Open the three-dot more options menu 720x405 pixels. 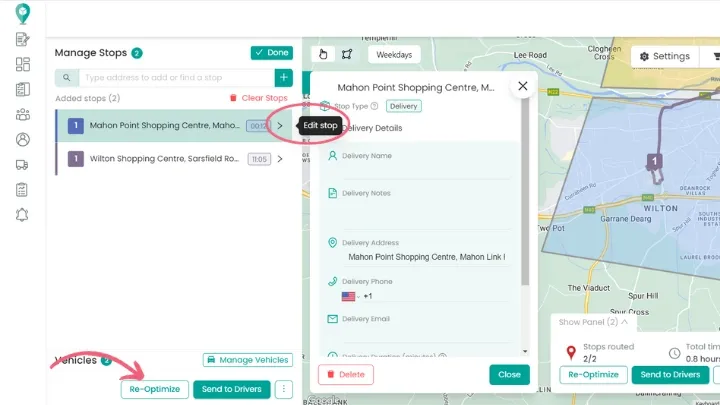tap(284, 389)
